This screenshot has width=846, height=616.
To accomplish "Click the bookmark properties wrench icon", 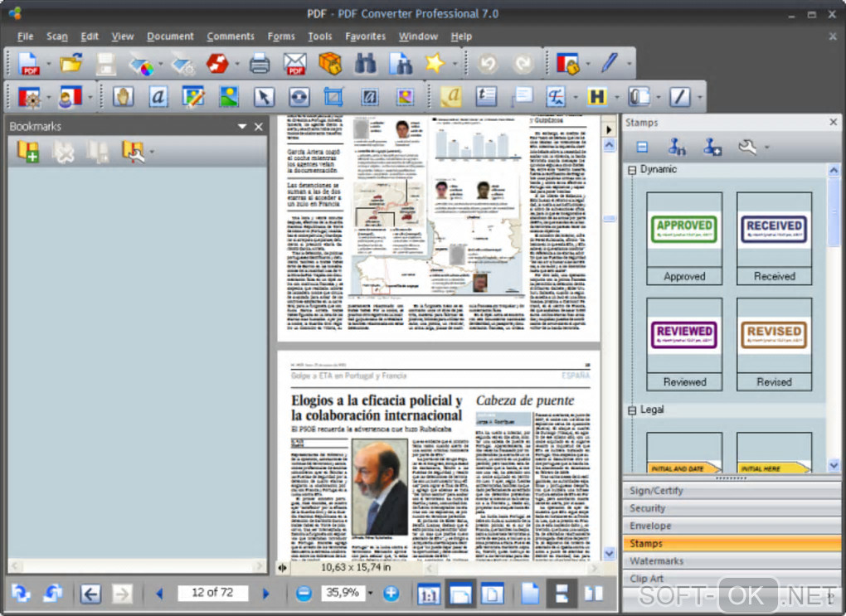I will point(133,152).
